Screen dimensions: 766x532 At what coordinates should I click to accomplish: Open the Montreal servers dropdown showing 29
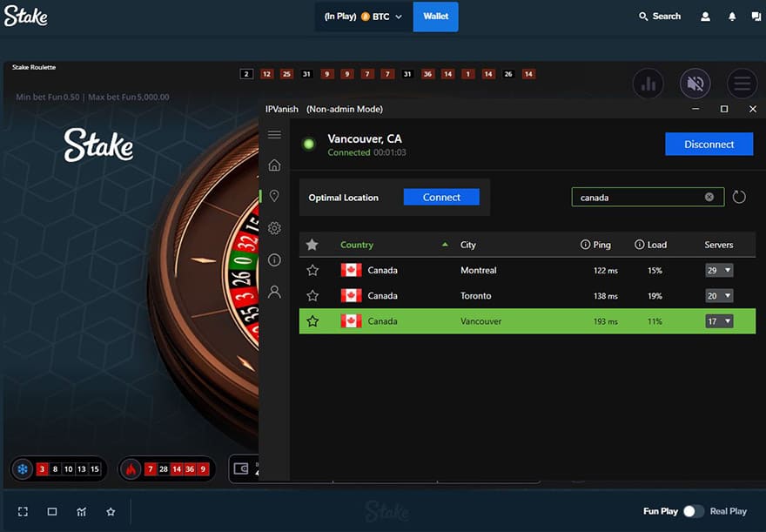tap(719, 270)
